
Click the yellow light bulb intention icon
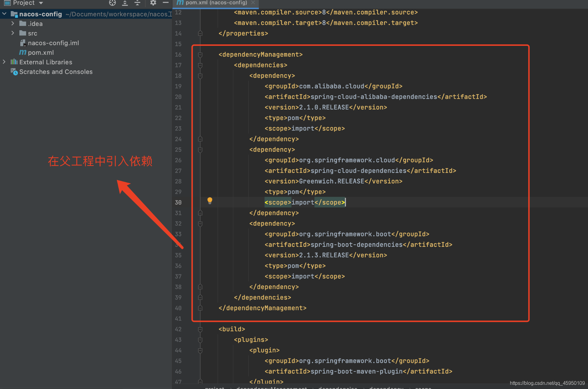[210, 201]
